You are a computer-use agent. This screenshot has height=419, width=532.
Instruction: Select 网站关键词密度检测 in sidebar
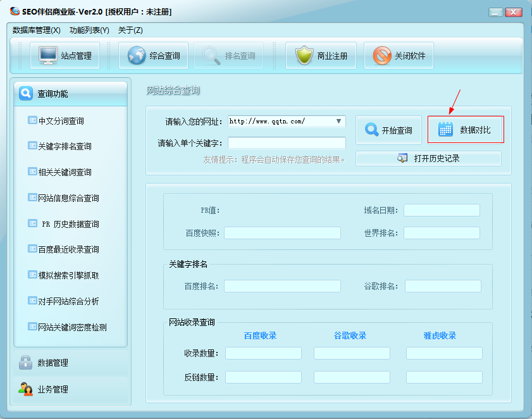click(x=72, y=327)
